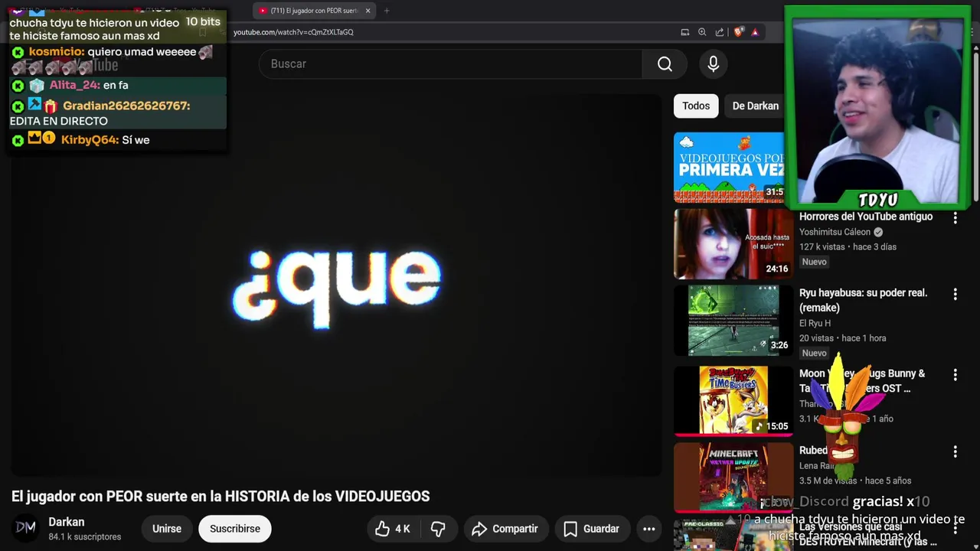980x551 pixels.
Task: Open the Darkan channel avatar
Action: [x=26, y=528]
